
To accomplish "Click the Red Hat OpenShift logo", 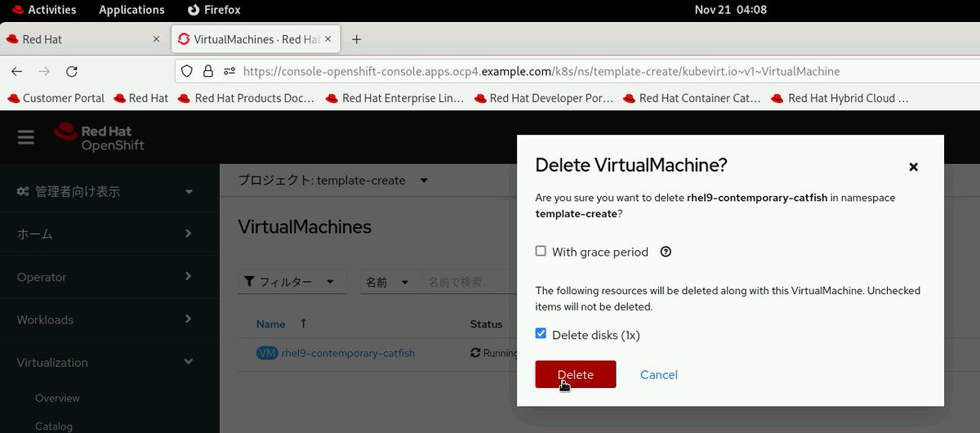I will [99, 137].
